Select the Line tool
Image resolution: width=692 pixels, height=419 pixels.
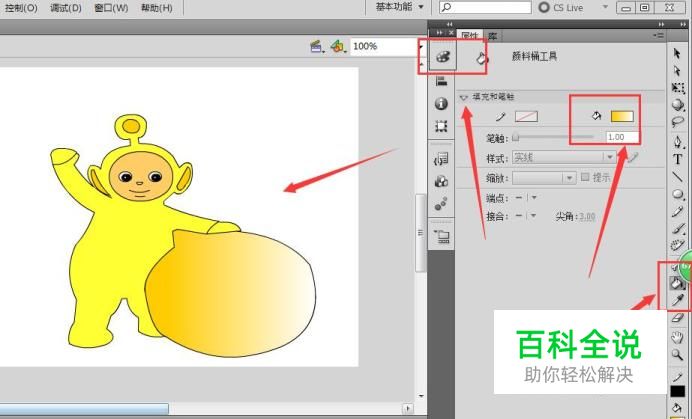point(677,177)
